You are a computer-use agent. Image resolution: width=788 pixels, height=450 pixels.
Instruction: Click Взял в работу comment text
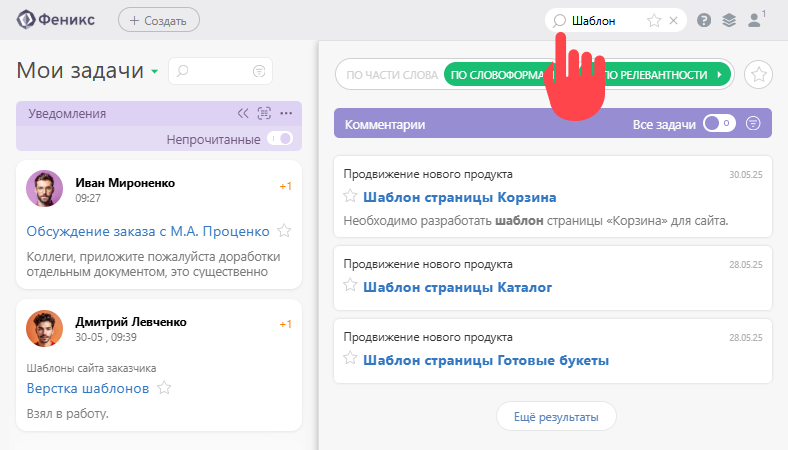[x=67, y=414]
